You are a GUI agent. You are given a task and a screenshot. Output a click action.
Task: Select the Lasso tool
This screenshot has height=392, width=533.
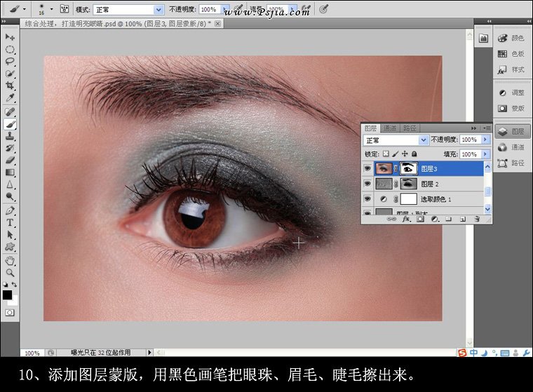pyautogui.click(x=10, y=62)
